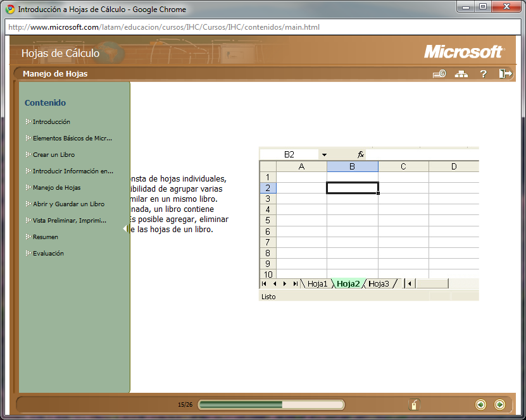The image size is (526, 420).
Task: Open the Name Box dropdown arrow
Action: [x=324, y=154]
